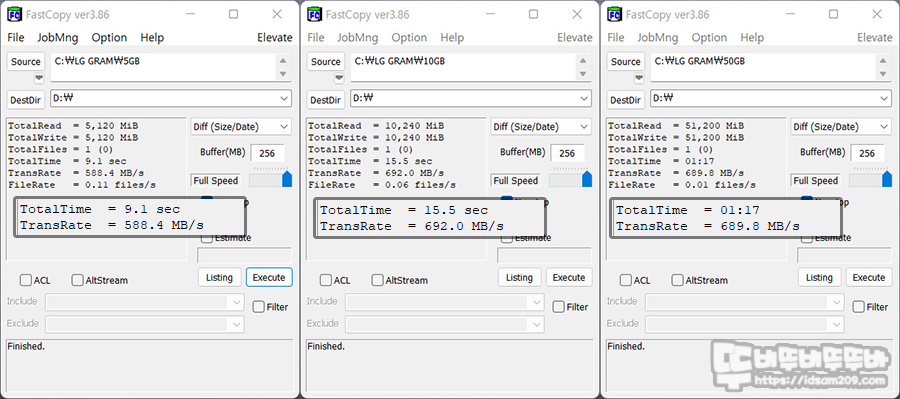Viewport: 900px width, 399px height.
Task: Click source field scroll-up arrow in 5GB window
Action: 282,61
